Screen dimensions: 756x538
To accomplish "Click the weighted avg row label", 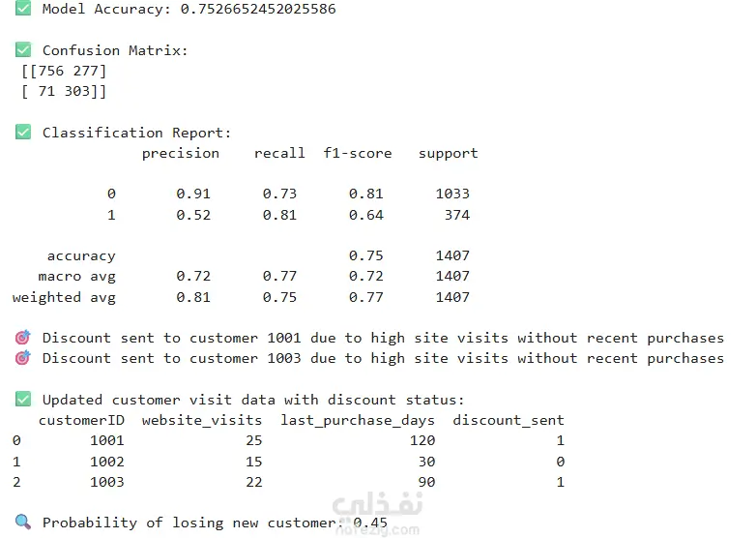I will click(x=64, y=297).
